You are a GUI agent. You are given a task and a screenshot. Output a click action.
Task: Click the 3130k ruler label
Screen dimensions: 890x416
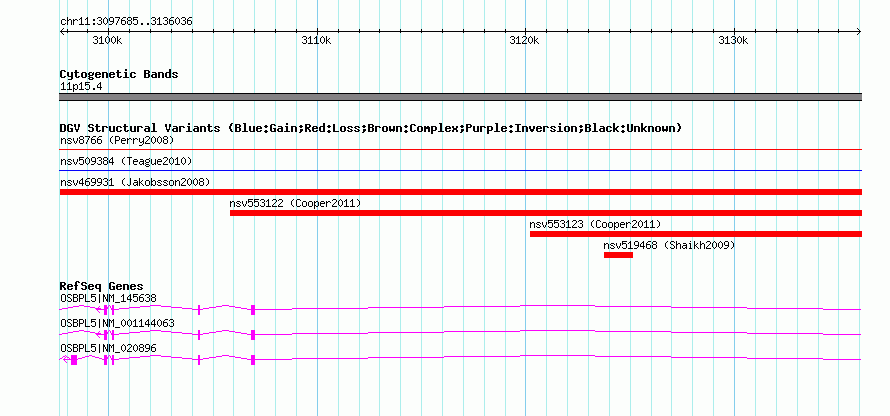733,41
